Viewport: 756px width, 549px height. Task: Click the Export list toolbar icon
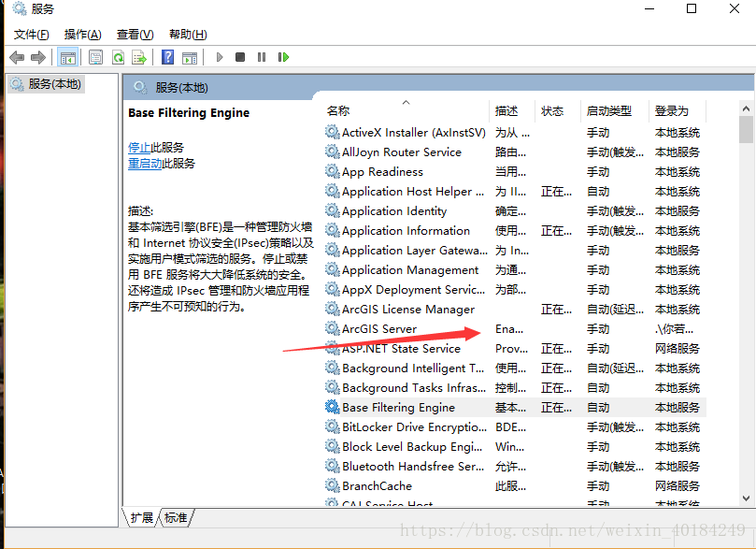point(139,57)
